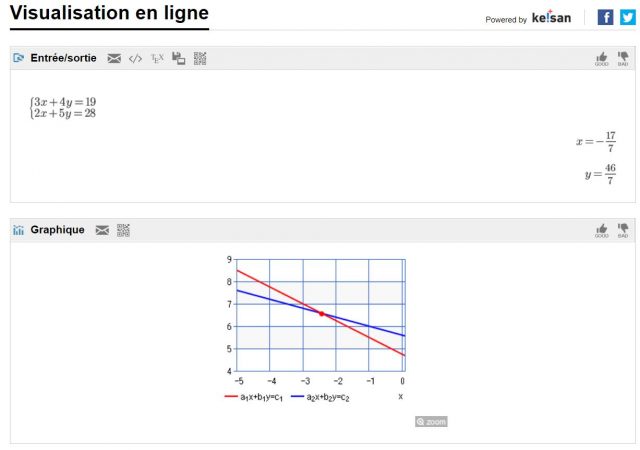Click email icon in Graphique header
This screenshot has width=640, height=450.
(102, 230)
